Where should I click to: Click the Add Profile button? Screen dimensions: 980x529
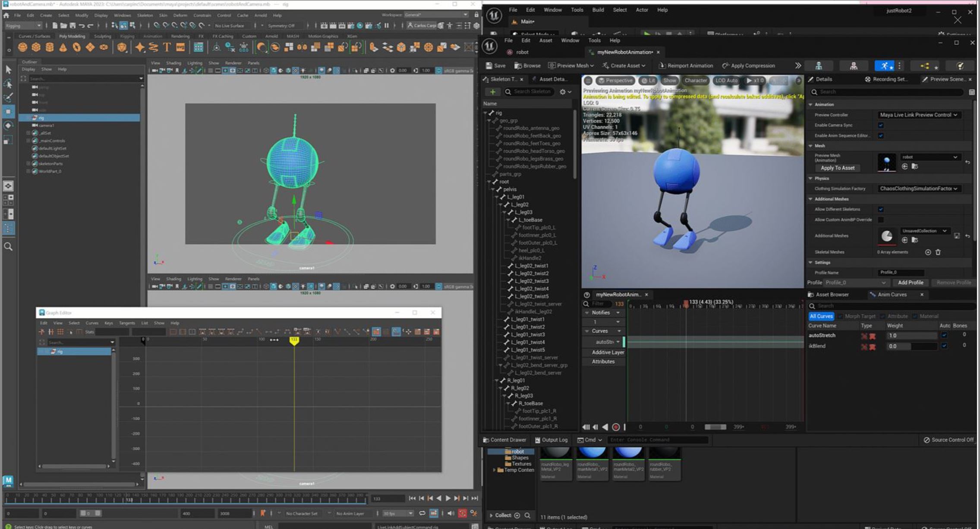click(x=910, y=283)
